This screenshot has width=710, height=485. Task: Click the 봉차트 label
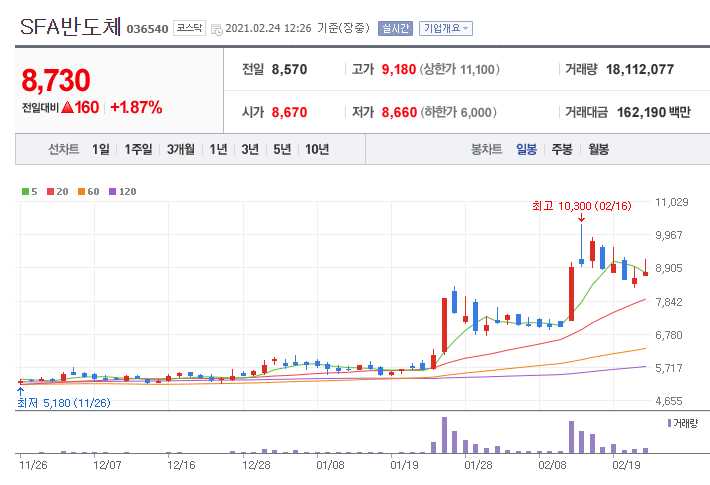(486, 149)
